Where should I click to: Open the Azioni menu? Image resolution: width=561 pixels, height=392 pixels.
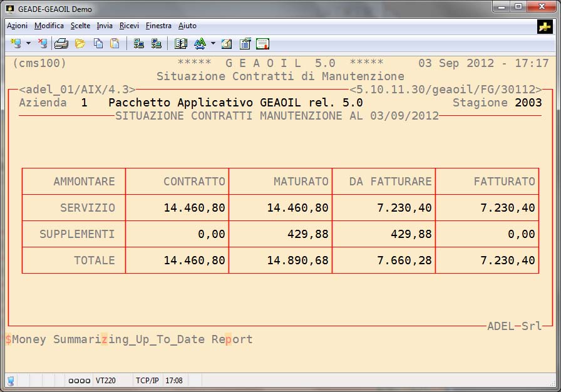coord(17,26)
